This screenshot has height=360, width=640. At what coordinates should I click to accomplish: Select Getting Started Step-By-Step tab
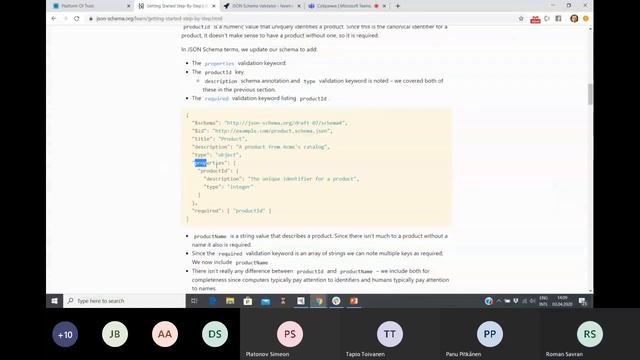tap(176, 6)
